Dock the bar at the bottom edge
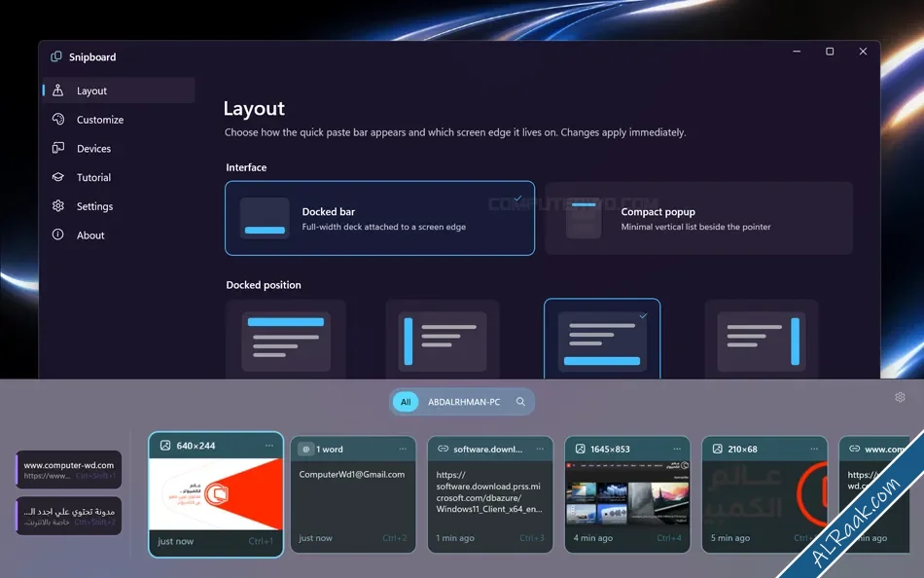 coord(602,340)
